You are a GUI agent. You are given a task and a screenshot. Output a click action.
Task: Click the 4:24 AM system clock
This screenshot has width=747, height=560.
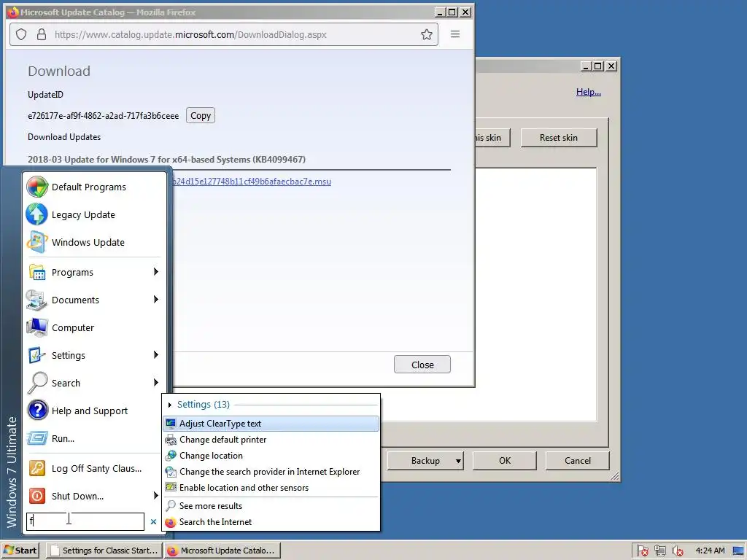710,551
